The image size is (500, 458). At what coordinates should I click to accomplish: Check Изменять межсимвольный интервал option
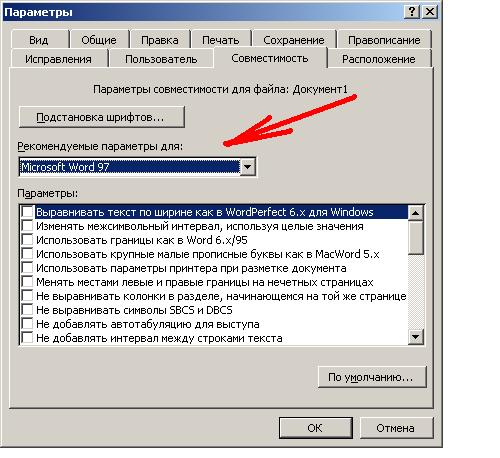(27, 226)
